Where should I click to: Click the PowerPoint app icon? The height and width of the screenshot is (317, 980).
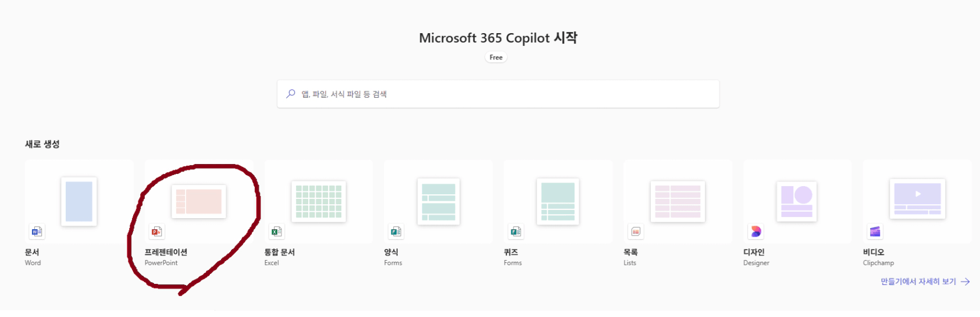(156, 231)
